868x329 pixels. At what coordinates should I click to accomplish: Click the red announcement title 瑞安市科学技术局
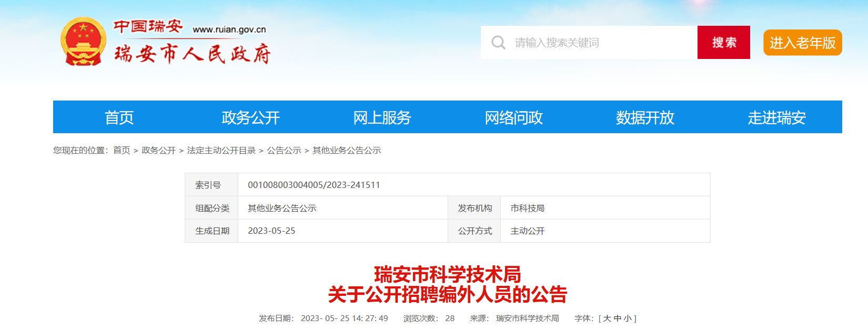(448, 275)
